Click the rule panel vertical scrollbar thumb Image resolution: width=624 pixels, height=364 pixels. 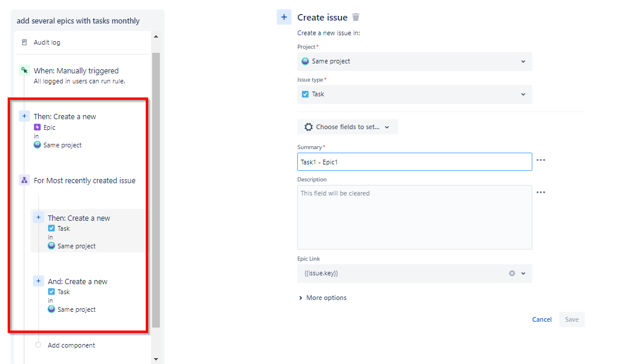(x=156, y=190)
